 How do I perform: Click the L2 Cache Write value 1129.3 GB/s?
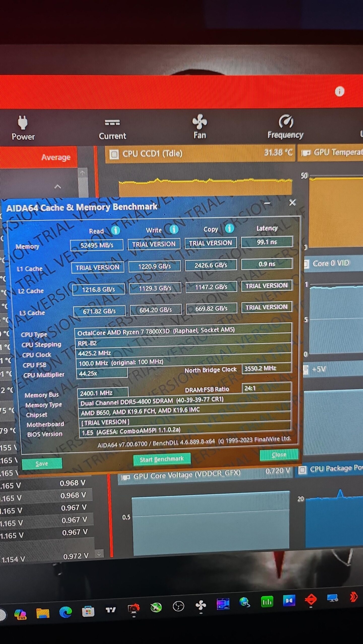(155, 288)
